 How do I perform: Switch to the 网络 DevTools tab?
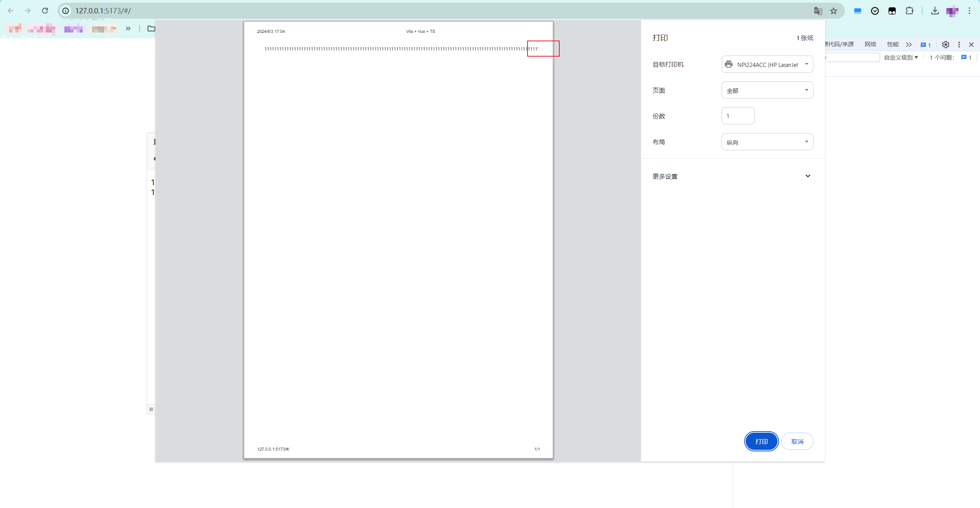click(x=870, y=44)
